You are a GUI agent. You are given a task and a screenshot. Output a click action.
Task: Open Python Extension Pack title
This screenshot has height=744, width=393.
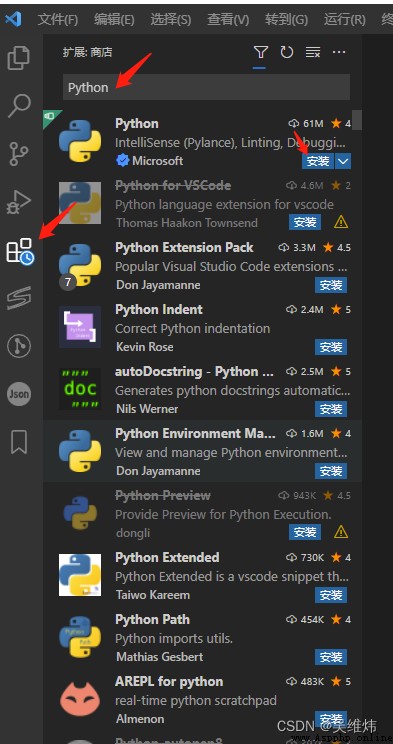tap(184, 248)
